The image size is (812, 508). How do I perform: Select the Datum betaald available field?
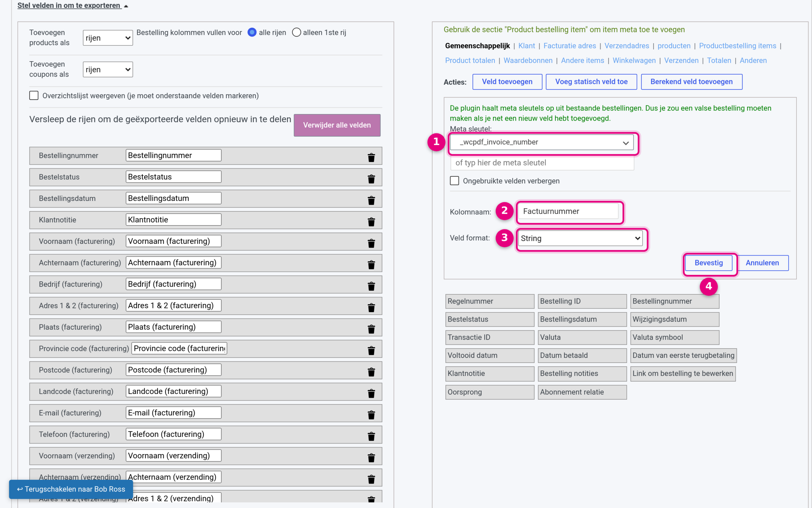582,356
